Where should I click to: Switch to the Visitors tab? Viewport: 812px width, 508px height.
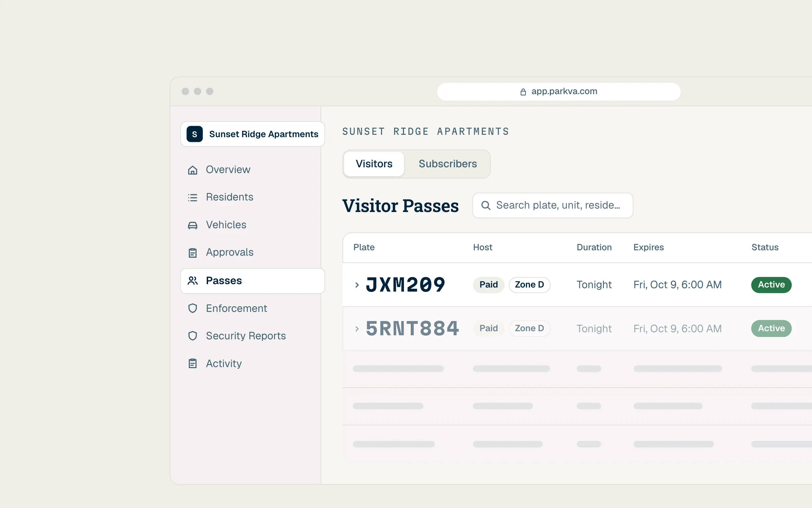pos(374,164)
